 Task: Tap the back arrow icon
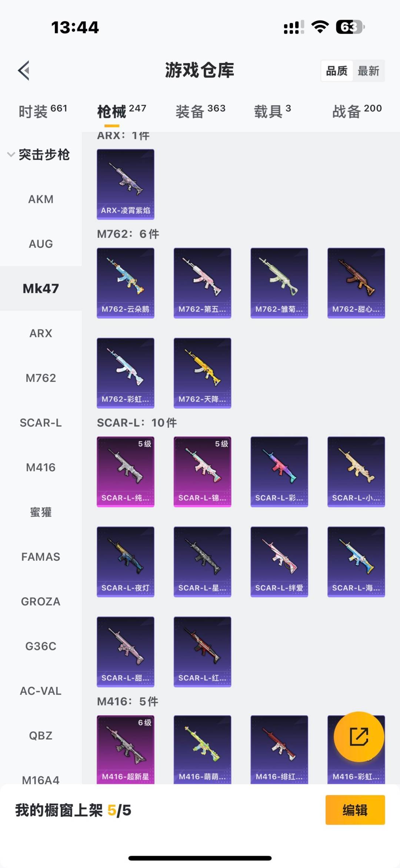point(24,70)
